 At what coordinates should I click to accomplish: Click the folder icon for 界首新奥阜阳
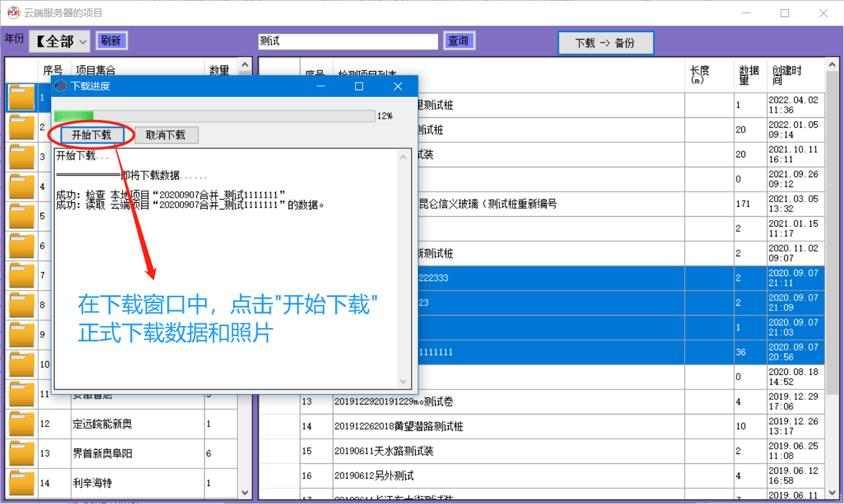[x=22, y=454]
